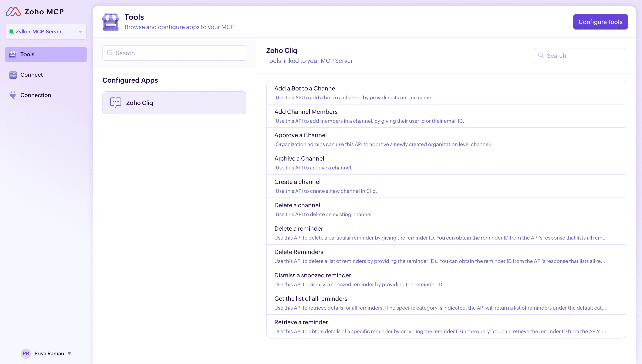Image resolution: width=642 pixels, height=364 pixels.
Task: Click the Tools storefront icon in sidebar
Action: pyautogui.click(x=13, y=54)
